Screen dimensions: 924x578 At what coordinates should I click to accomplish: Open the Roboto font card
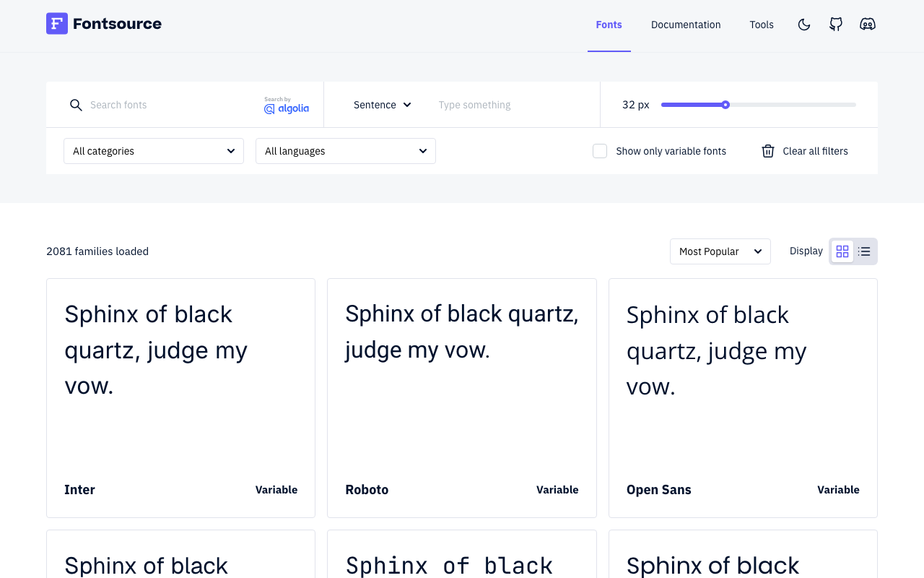coord(462,398)
